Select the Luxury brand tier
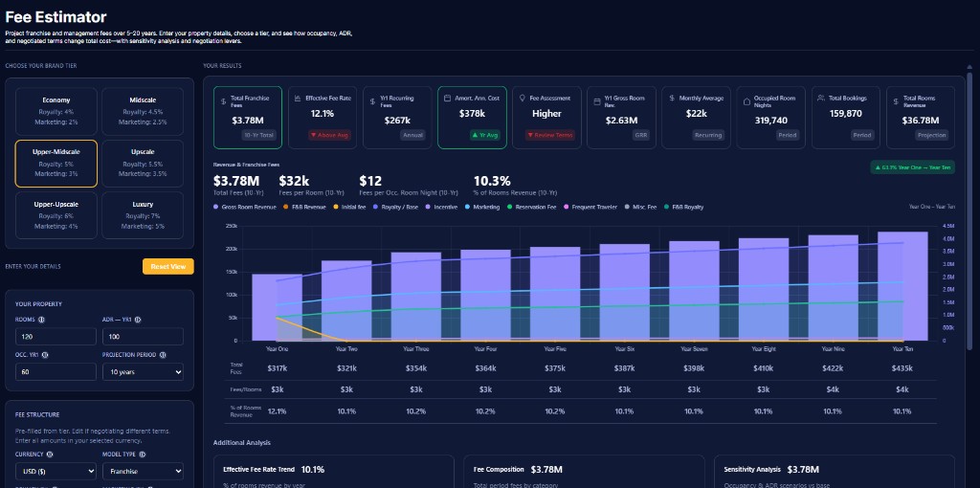Viewport: 980px width, 488px height. pos(143,215)
